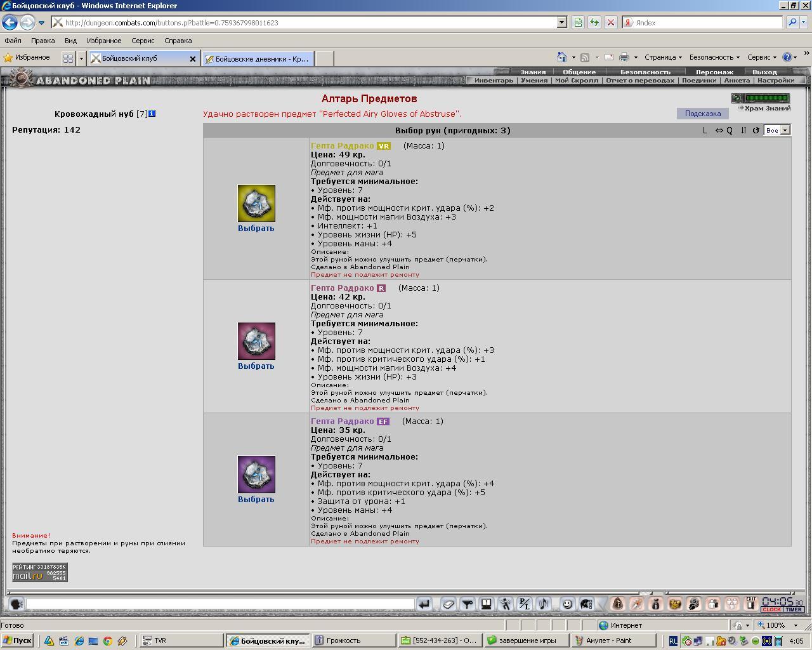Open the smiley emoticons icon
812x650 pixels.
(x=567, y=604)
